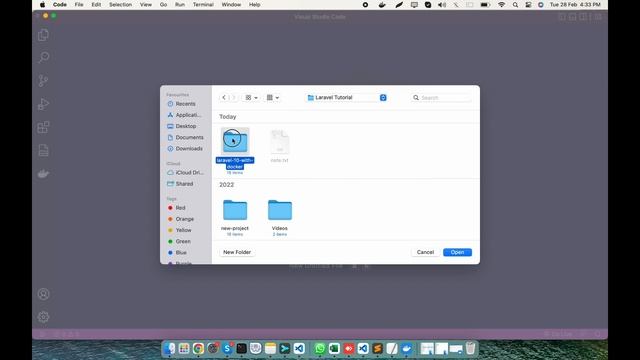Open the Help menu
The width and height of the screenshot is (640, 360).
pos(255,4)
